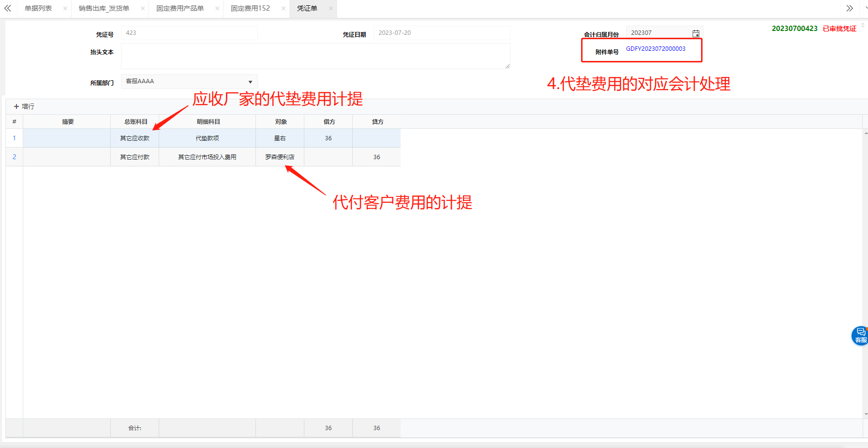
Task: Switch to the 固定费用152 tab
Action: [250, 9]
